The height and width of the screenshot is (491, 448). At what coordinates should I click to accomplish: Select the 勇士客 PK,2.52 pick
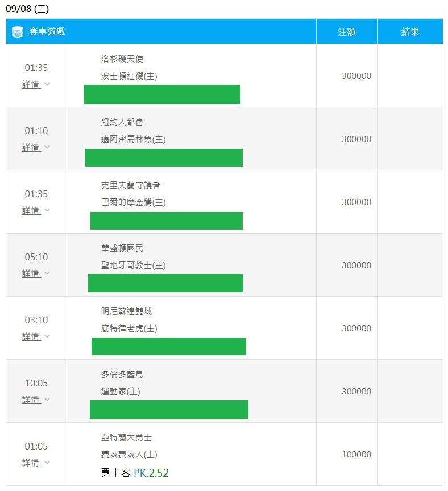point(134,472)
